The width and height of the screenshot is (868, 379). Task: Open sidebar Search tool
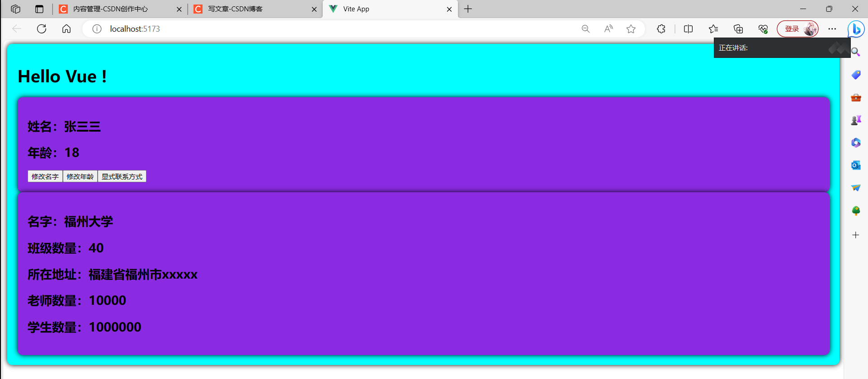click(x=855, y=52)
